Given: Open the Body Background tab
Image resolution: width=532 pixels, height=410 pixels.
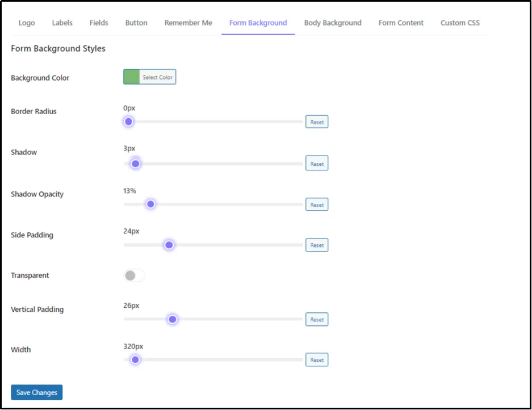Looking at the screenshot, I should pyautogui.click(x=333, y=23).
